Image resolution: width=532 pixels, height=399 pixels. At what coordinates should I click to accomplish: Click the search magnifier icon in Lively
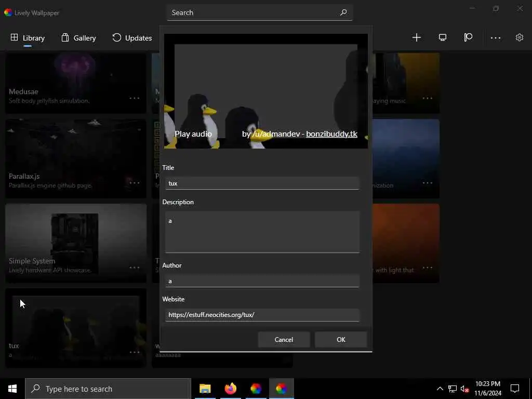(343, 12)
